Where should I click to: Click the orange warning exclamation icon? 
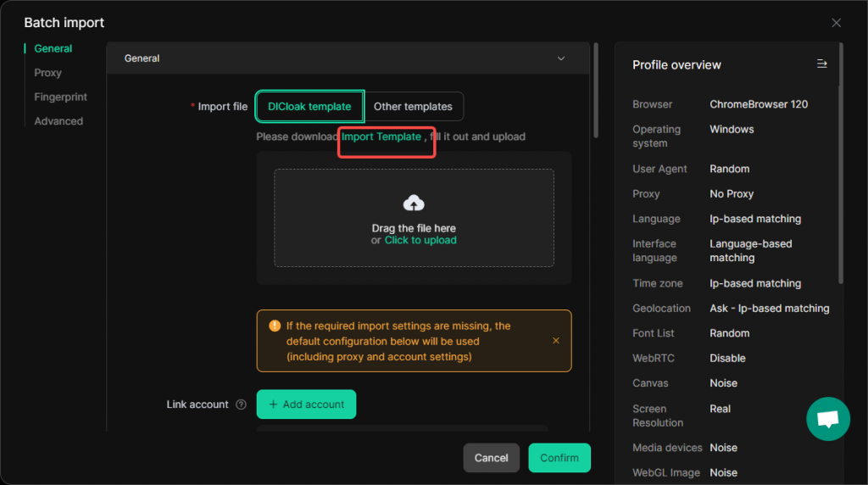[275, 326]
